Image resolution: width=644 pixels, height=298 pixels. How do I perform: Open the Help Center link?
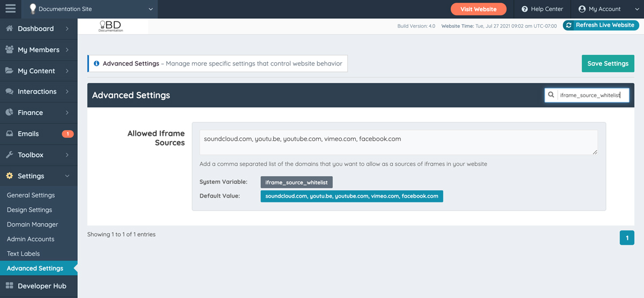coord(543,9)
